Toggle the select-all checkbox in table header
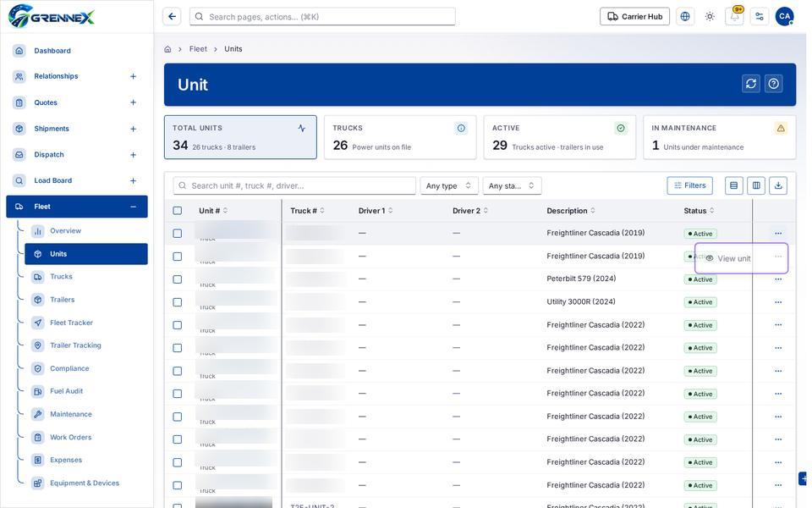812x508 pixels. (177, 211)
